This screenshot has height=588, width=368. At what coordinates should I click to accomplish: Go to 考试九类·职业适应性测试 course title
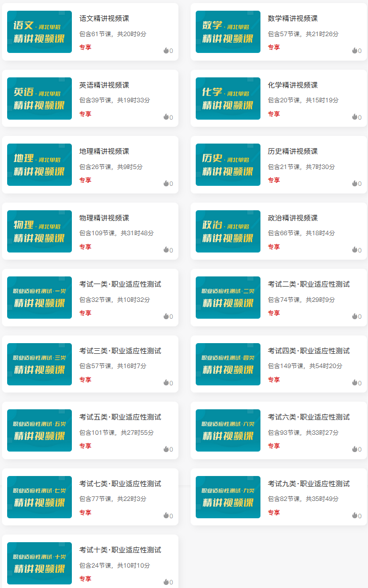[308, 484]
